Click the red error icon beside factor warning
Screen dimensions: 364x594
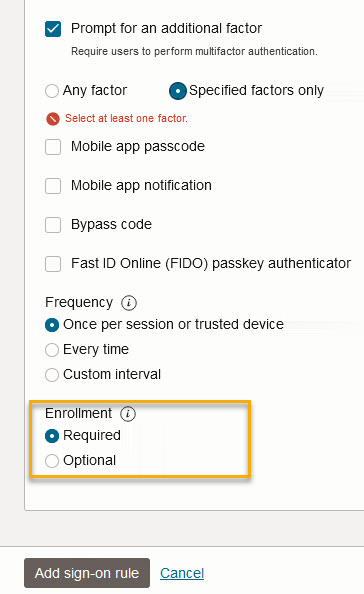pos(53,119)
